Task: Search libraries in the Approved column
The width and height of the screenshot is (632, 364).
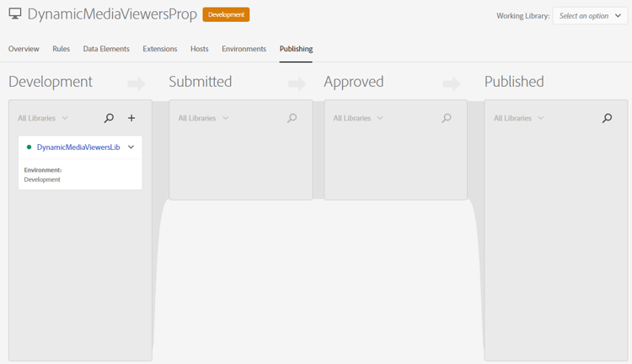Action: pos(446,118)
